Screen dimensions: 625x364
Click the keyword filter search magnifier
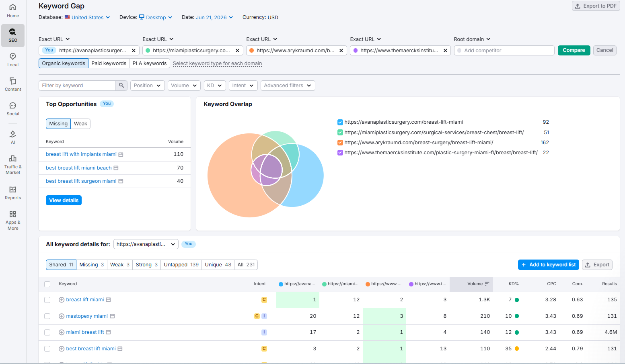121,86
